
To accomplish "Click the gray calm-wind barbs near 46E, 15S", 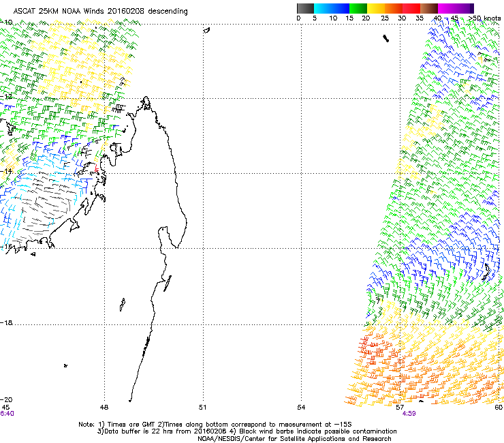I will click(x=45, y=206).
